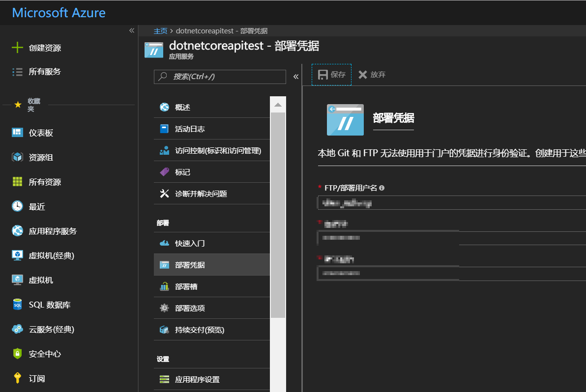The width and height of the screenshot is (586, 392).
Task: Open 概述 overview menu item
Action: pos(212,107)
